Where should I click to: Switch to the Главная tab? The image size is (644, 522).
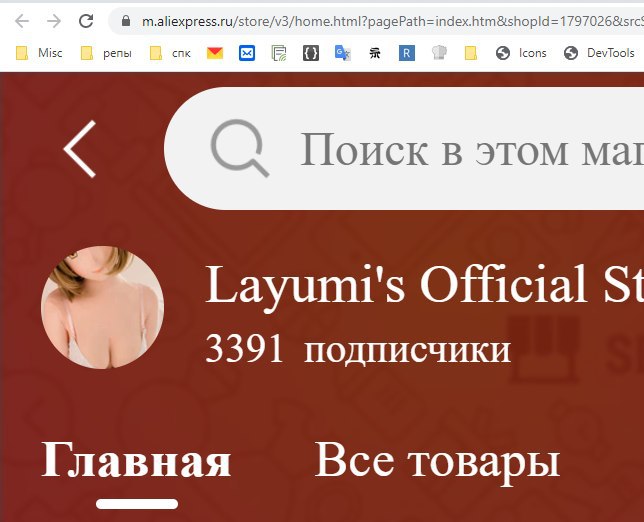[136, 460]
